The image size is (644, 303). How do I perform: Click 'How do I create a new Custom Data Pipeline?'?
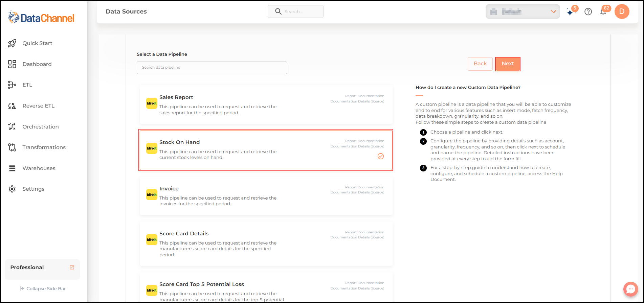pos(468,88)
